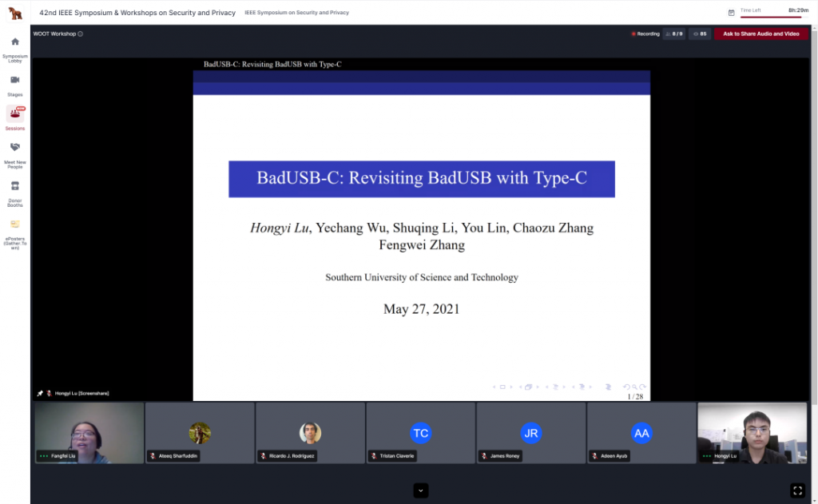Open Meet New People handshake icon
Screen dimensions: 818x504
coord(14,148)
